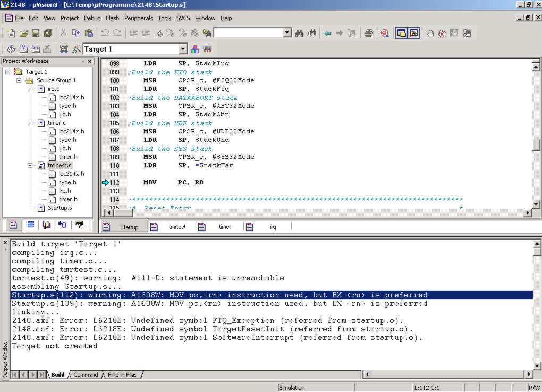542x392 pixels.
Task: Start the debug session magnifier icon
Action: pos(384,33)
